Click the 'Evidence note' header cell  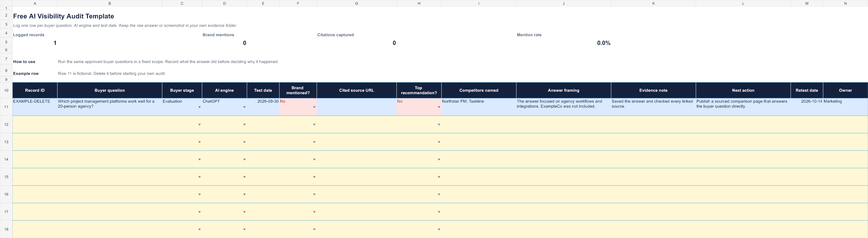(x=653, y=90)
